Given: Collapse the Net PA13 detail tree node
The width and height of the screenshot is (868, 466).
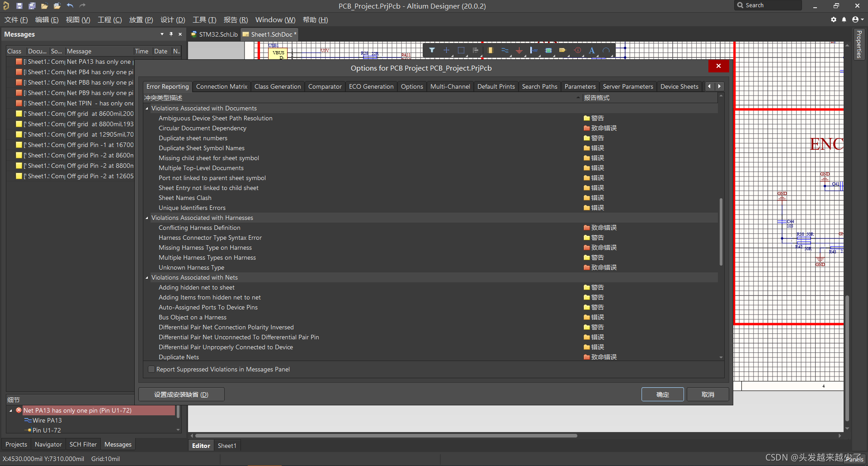Looking at the screenshot, I should coord(10,410).
